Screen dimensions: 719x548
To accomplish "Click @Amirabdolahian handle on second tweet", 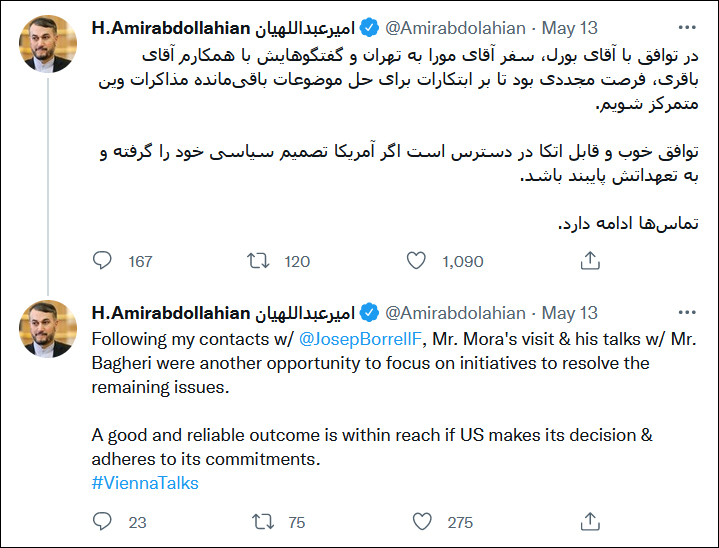I will point(455,313).
